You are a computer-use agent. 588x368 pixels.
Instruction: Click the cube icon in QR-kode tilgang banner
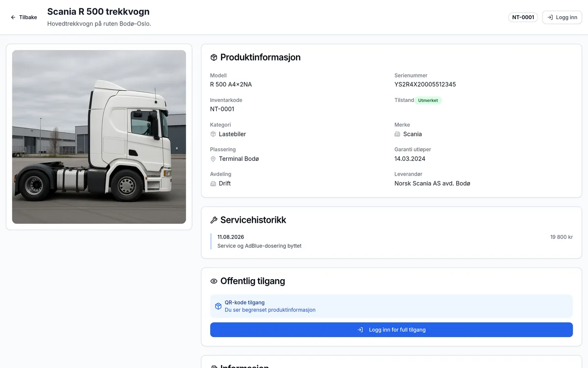click(x=219, y=306)
